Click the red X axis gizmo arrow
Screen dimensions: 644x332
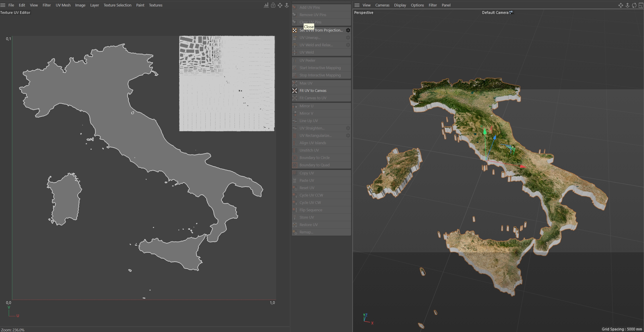523,167
